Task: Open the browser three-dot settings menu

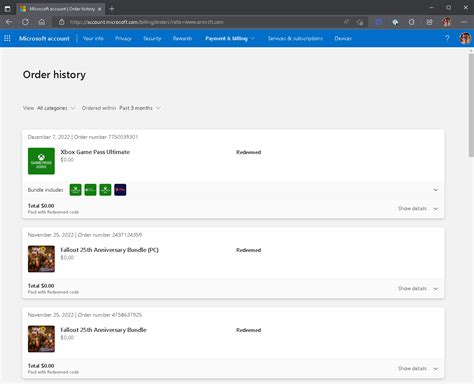Action: click(x=464, y=22)
